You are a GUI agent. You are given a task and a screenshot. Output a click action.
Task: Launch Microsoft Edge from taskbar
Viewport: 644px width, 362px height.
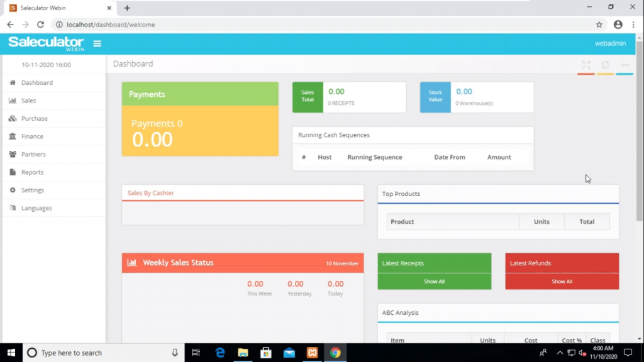pos(220,353)
